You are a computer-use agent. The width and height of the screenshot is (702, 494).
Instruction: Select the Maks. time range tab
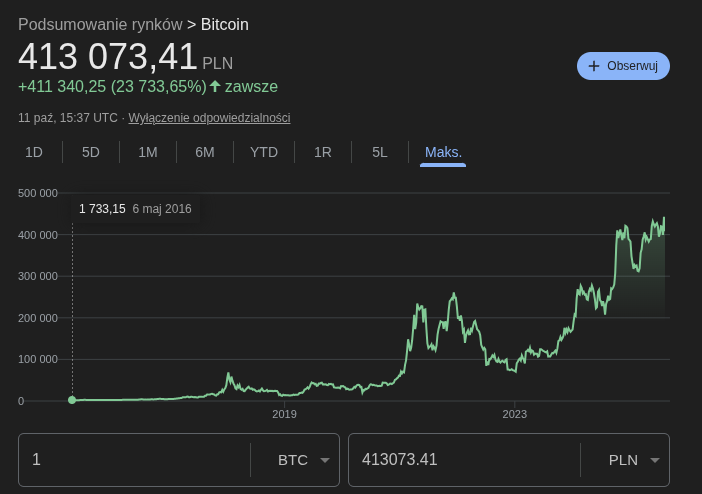click(x=443, y=152)
